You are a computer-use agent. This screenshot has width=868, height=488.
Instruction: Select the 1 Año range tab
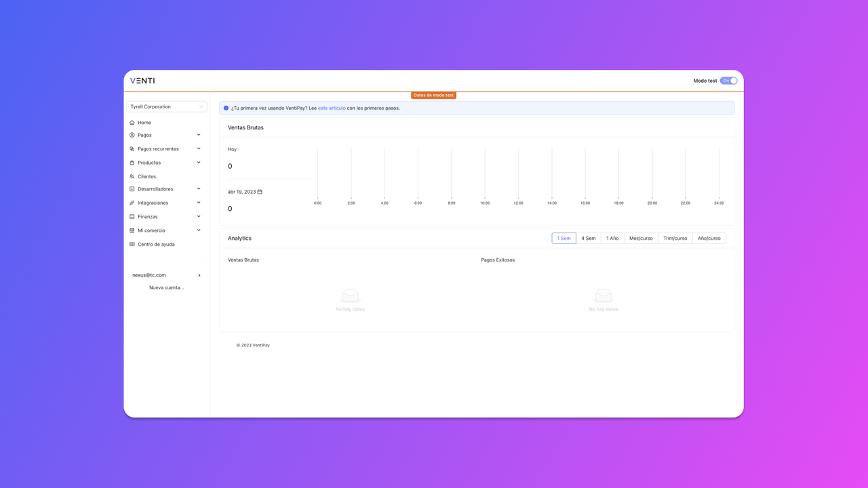pyautogui.click(x=612, y=238)
